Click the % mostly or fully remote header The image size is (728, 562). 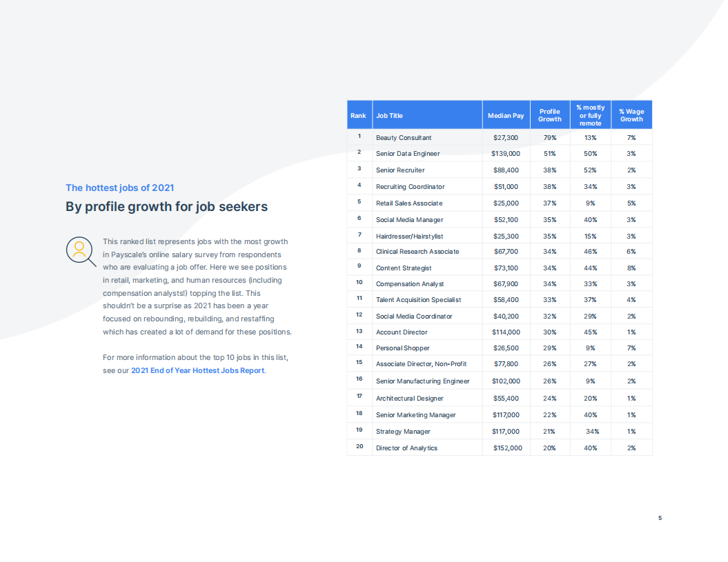point(590,115)
